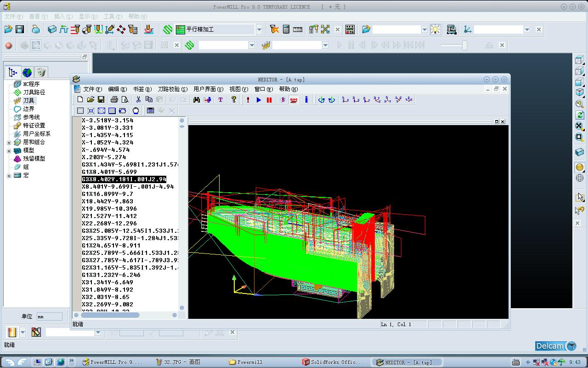Open 用户界面 menu in NEDITOR
The image size is (588, 368).
click(x=208, y=89)
